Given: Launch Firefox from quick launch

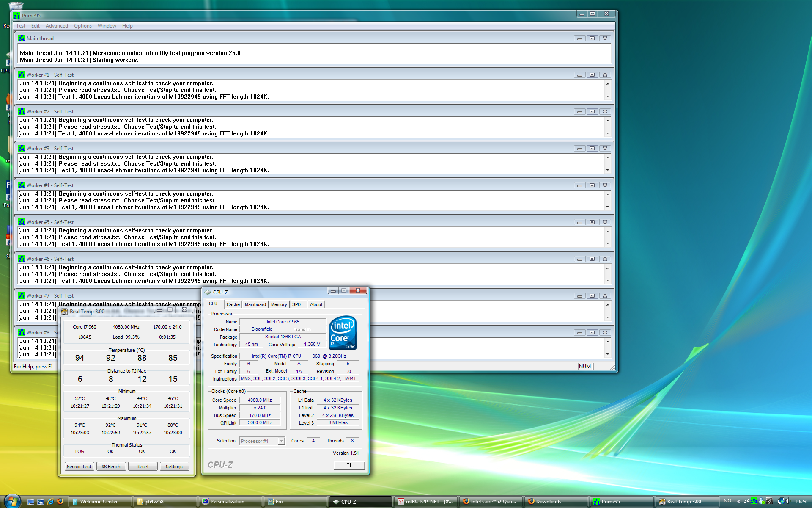Looking at the screenshot, I should (60, 502).
